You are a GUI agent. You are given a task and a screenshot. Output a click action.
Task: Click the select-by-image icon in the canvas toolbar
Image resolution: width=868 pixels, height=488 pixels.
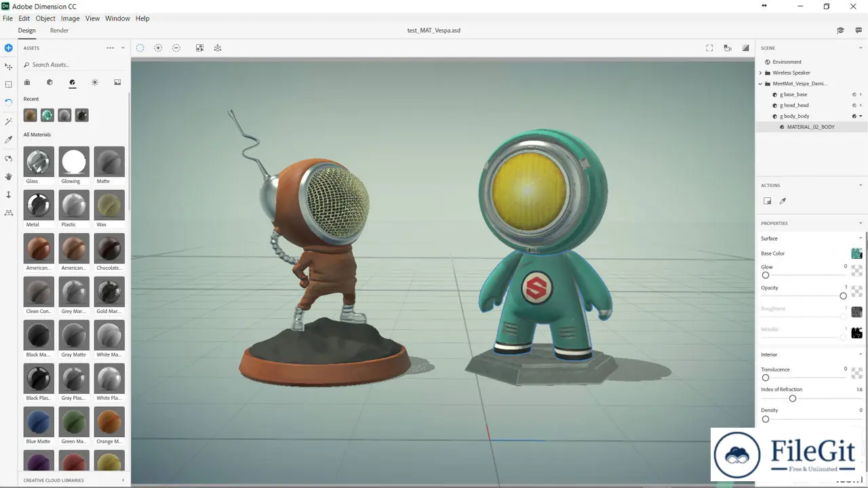(199, 48)
